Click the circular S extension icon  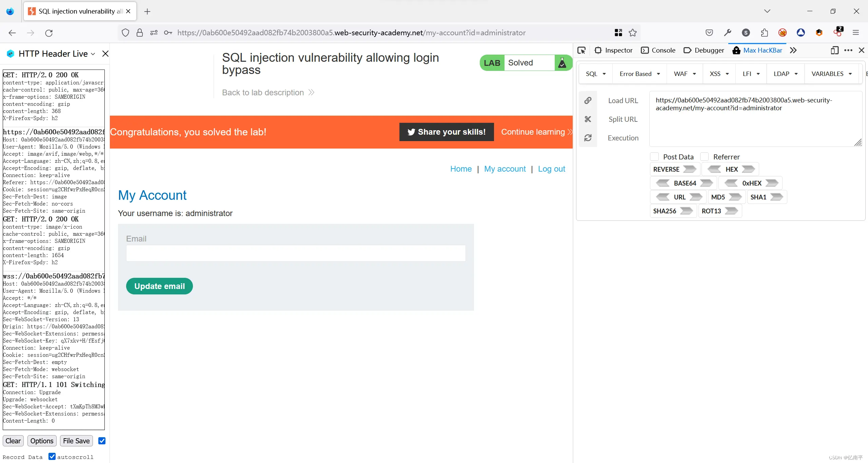pos(746,33)
